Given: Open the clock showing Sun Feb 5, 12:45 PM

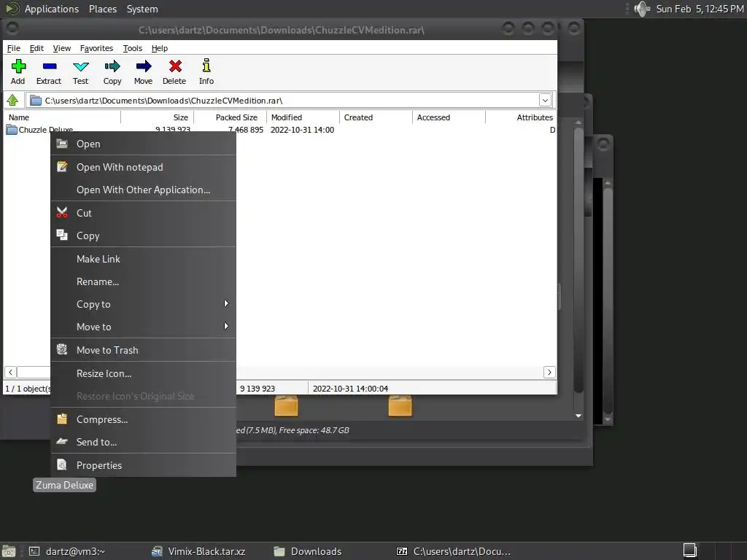Looking at the screenshot, I should 700,9.
